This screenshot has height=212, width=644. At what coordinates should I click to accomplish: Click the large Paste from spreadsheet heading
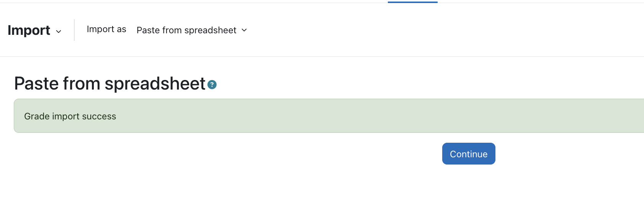coord(110,83)
